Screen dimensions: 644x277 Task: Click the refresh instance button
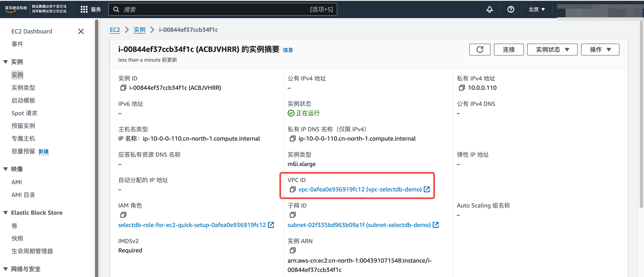coord(480,50)
